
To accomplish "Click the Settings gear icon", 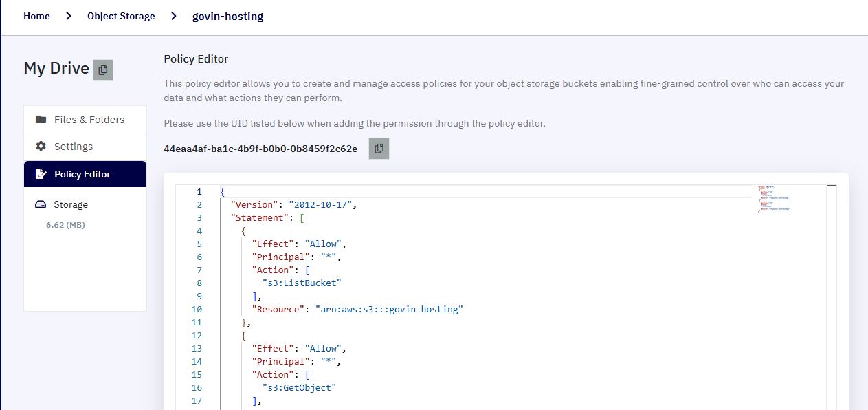I will [41, 147].
